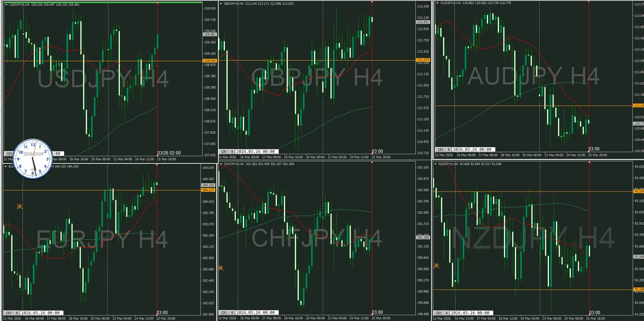Click the date field in the AUDJPY chart
644x321 pixels.
[x=473, y=149]
